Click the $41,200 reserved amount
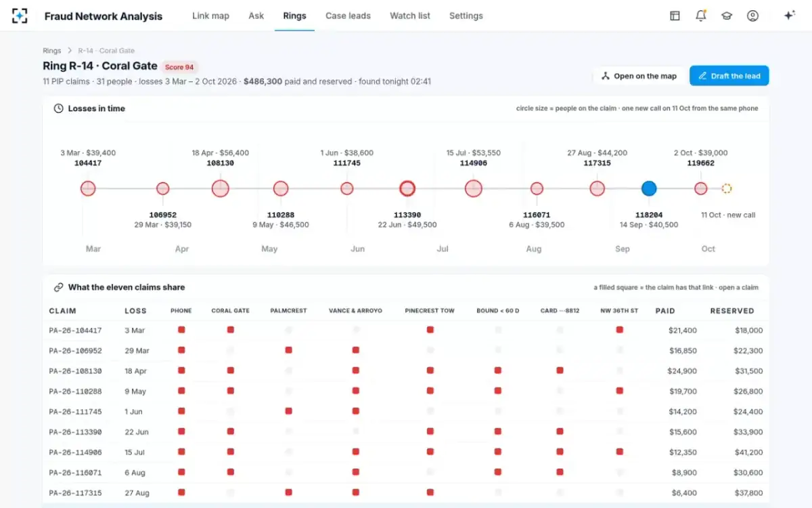This screenshot has height=508, width=812. click(748, 452)
